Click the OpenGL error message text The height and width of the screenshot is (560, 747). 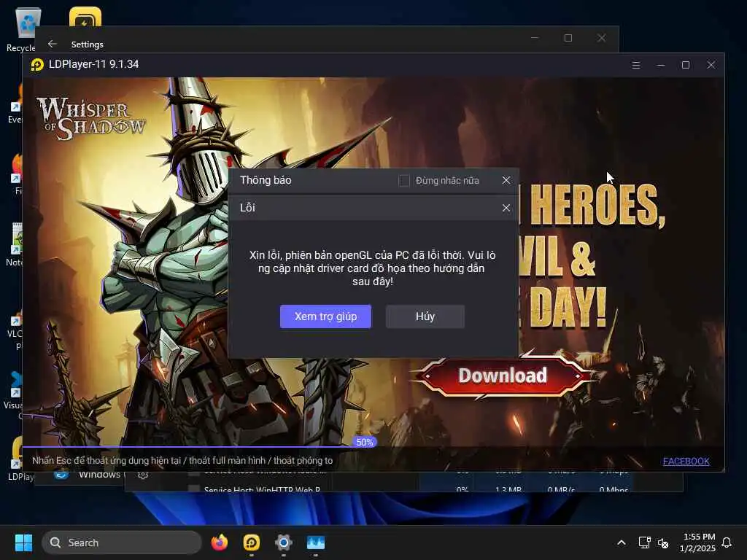click(372, 268)
